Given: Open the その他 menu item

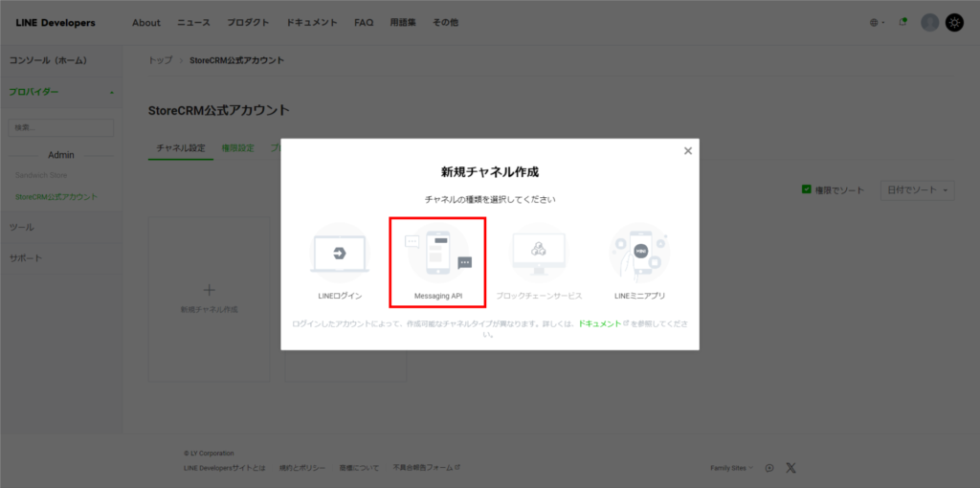Looking at the screenshot, I should coord(445,23).
